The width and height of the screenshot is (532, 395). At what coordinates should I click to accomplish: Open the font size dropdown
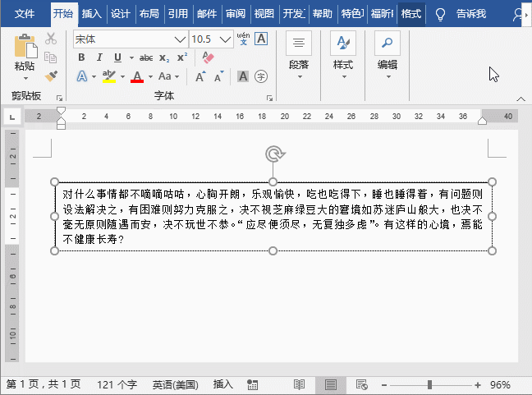(225, 39)
